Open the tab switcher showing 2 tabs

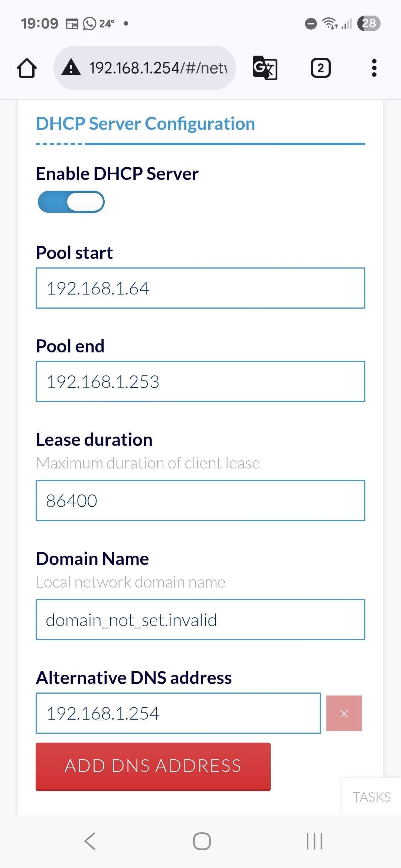click(320, 68)
